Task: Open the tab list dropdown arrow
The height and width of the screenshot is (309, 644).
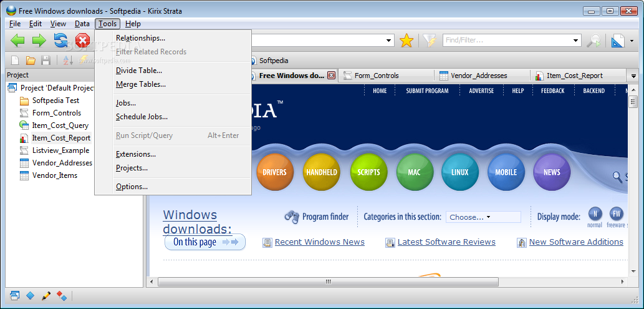Action: [x=633, y=76]
